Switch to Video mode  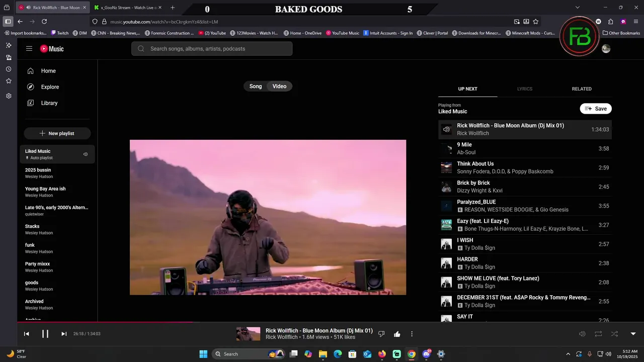[279, 86]
